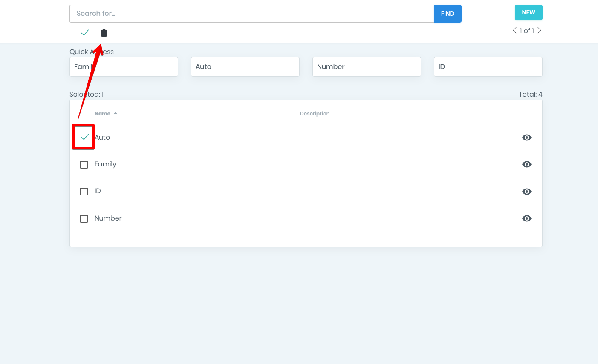
Task: Click the sort ascending arrow next to Name
Action: 116,113
